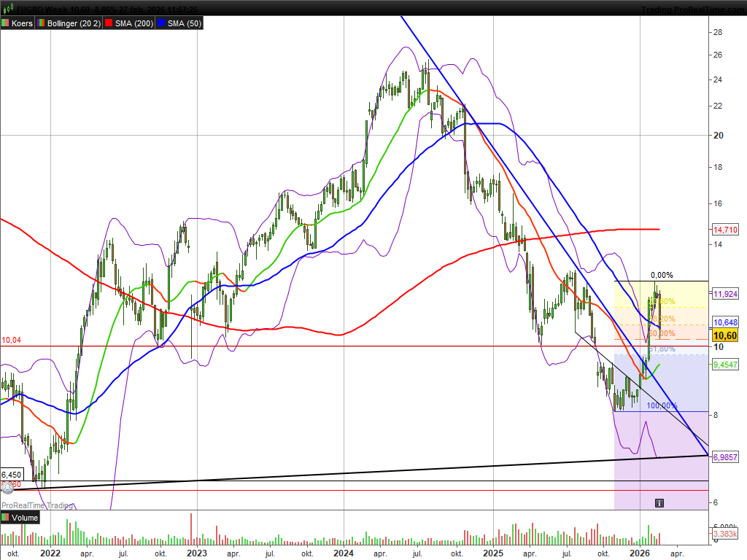
Task: Select the green 9,4547 price tag
Action: tap(725, 365)
